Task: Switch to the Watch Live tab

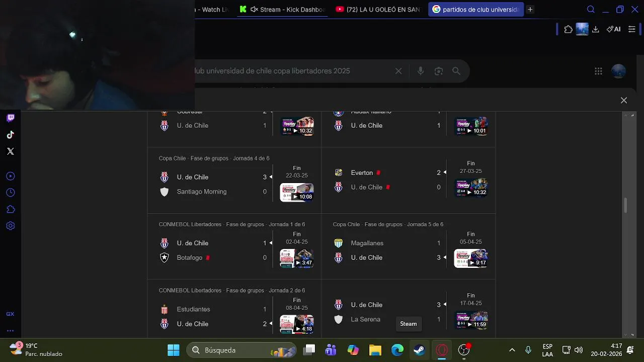Action: (212, 9)
